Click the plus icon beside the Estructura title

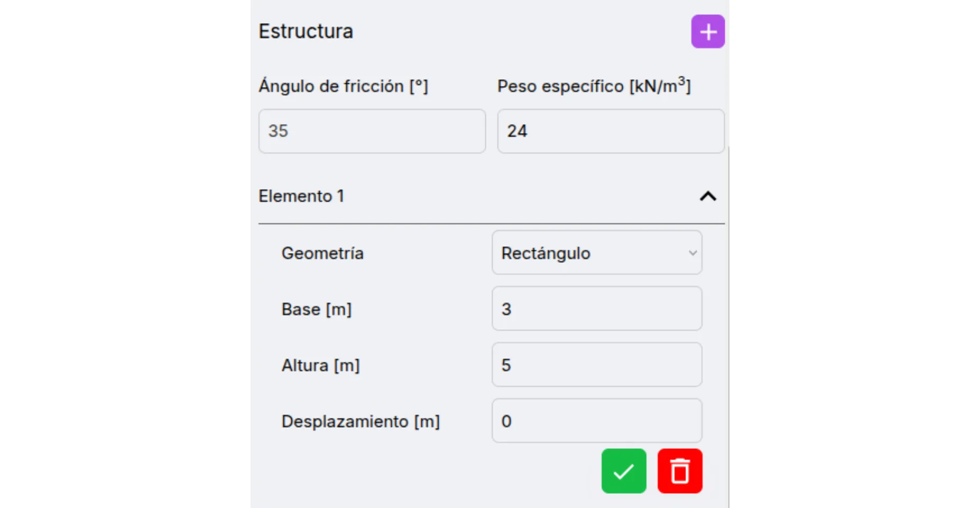tap(708, 31)
